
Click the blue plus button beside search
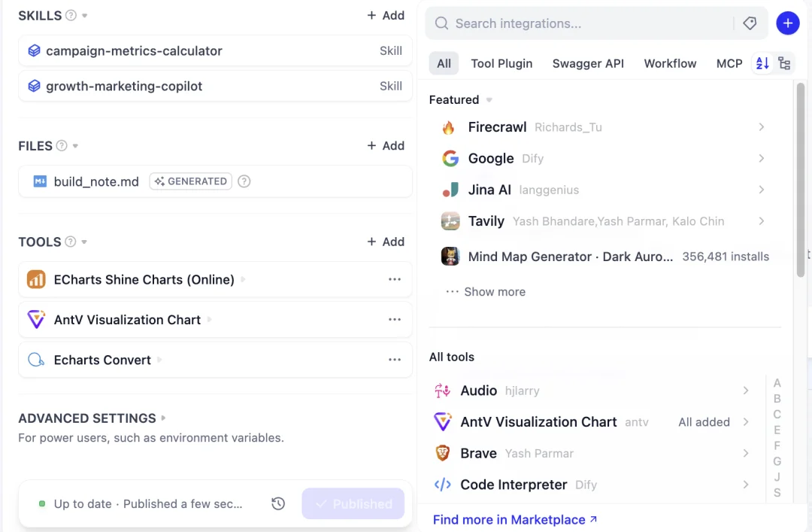[788, 23]
